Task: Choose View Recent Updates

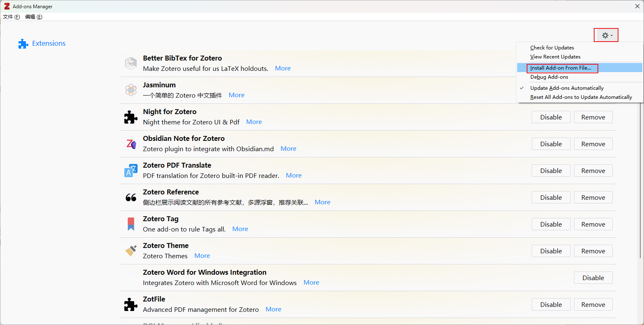Action: click(x=580, y=57)
